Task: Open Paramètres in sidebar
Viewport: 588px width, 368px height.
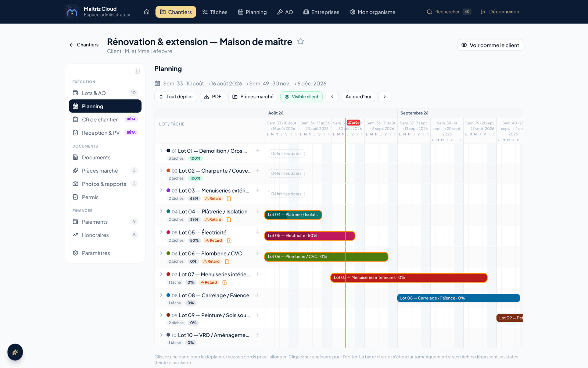Action: click(105, 253)
